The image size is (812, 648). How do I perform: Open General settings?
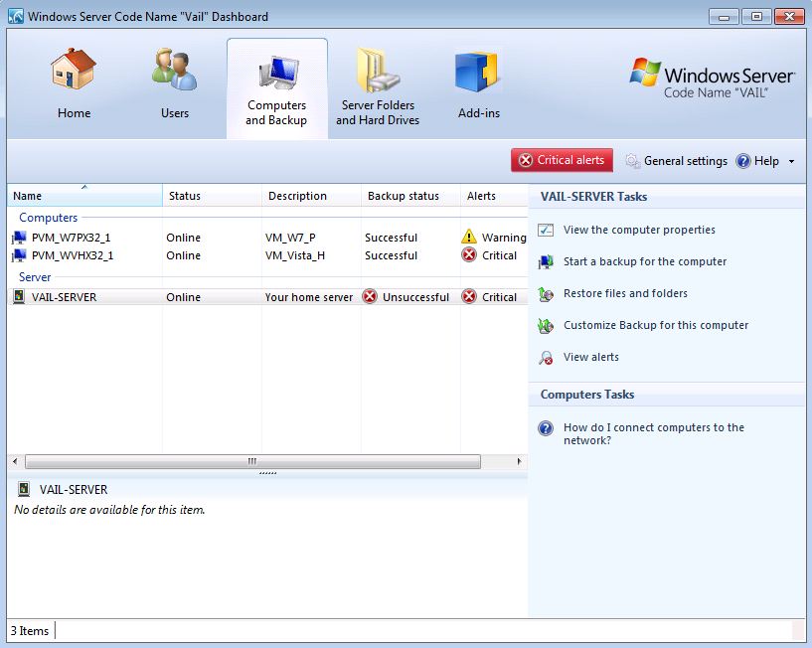click(676, 161)
